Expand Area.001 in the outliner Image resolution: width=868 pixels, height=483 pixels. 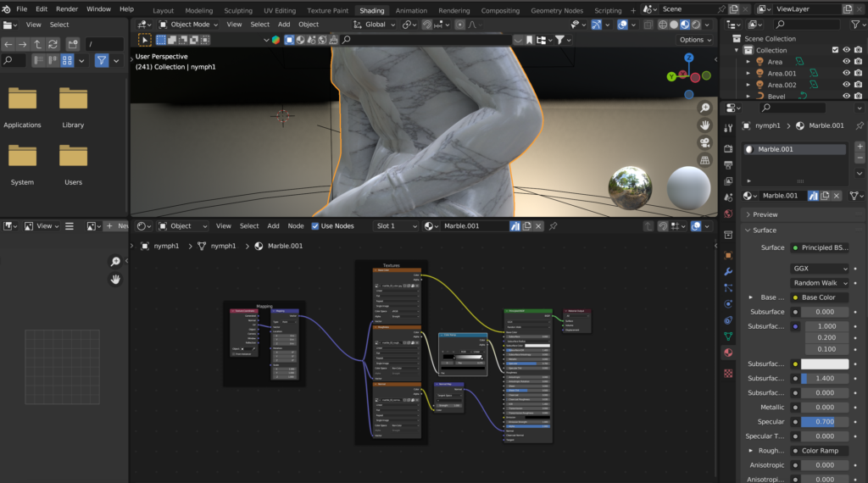[x=748, y=73]
